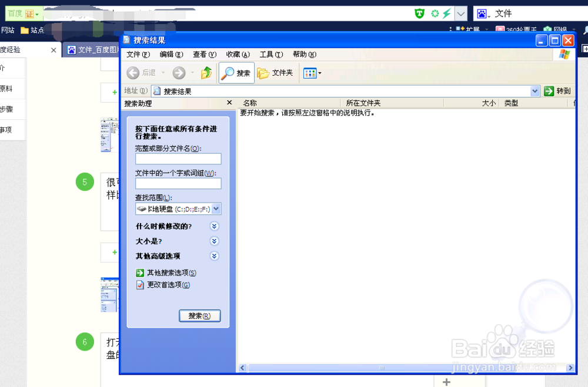Focus the 完整或部分文件名 input box
The image size is (588, 387).
click(x=178, y=159)
